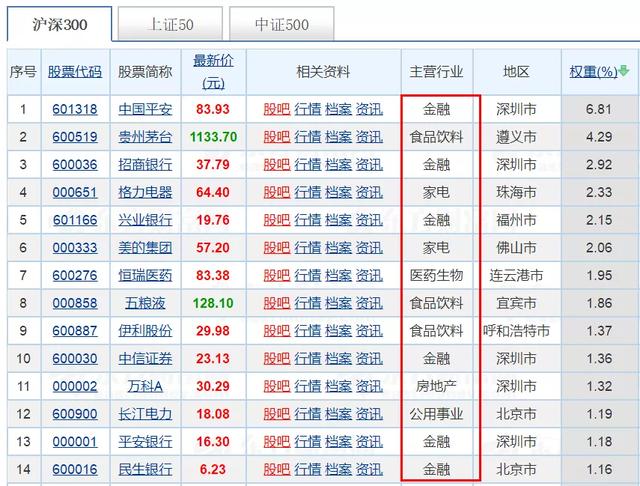Open 伊利股份 stock name link
This screenshot has height=486, width=640.
point(145,331)
